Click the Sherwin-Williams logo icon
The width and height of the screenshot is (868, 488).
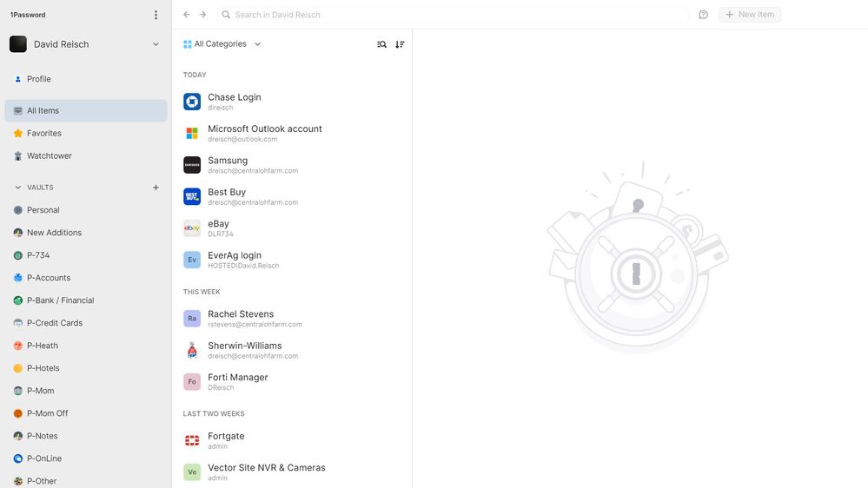click(x=192, y=350)
